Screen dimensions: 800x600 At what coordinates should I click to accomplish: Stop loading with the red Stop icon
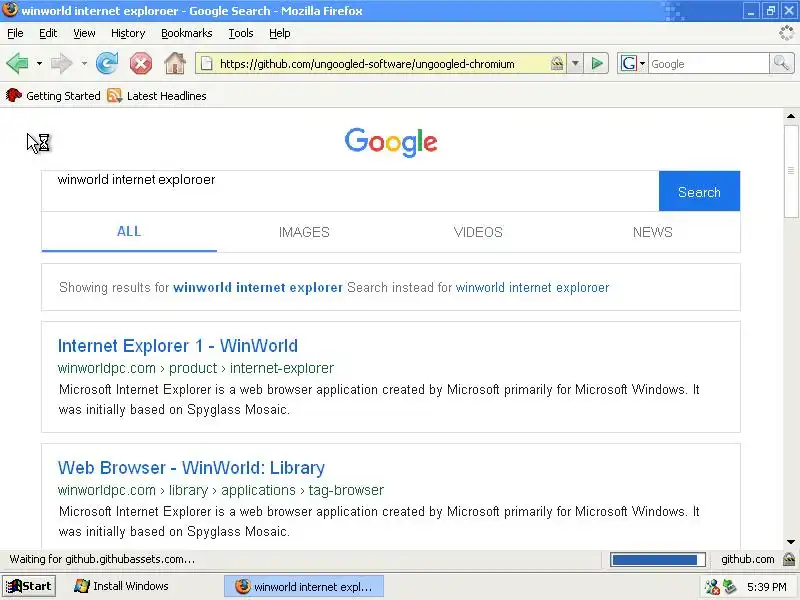[141, 64]
